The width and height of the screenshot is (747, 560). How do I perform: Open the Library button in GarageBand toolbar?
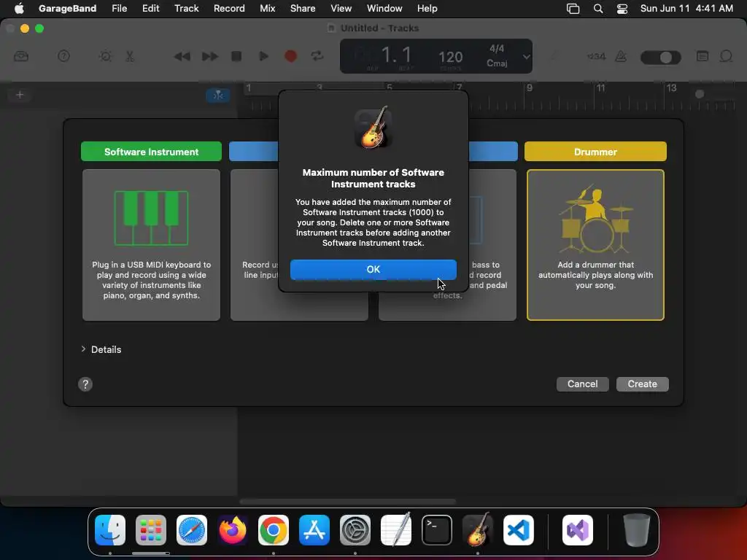(21, 57)
